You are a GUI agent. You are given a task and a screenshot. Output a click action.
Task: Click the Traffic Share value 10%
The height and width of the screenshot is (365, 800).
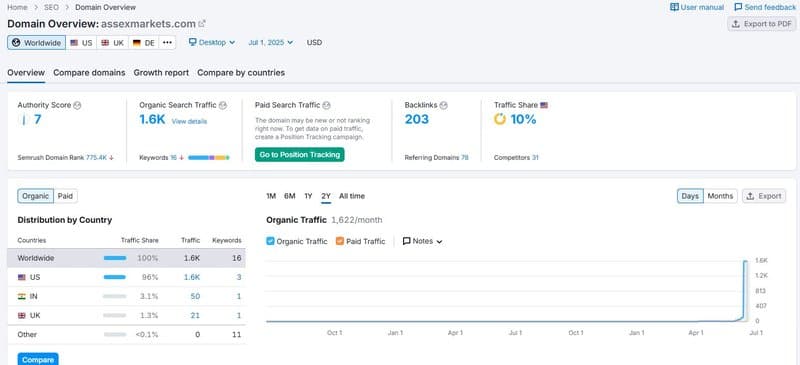point(523,119)
